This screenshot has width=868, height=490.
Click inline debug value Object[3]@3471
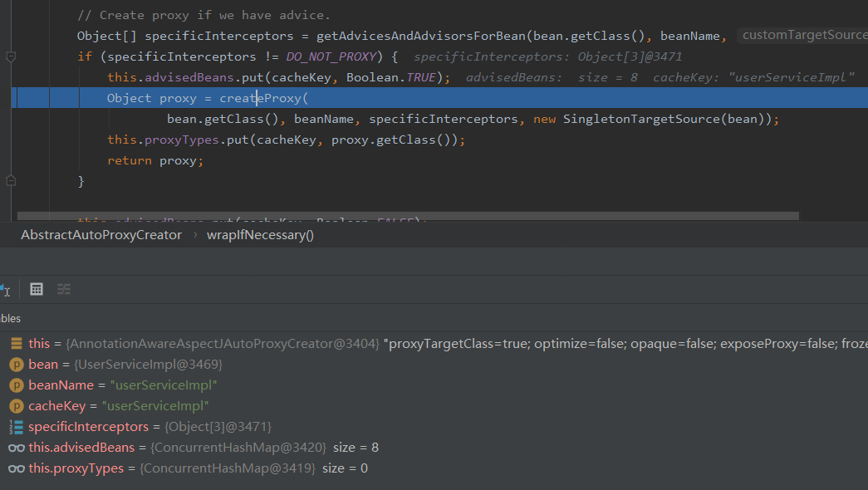[x=630, y=56]
